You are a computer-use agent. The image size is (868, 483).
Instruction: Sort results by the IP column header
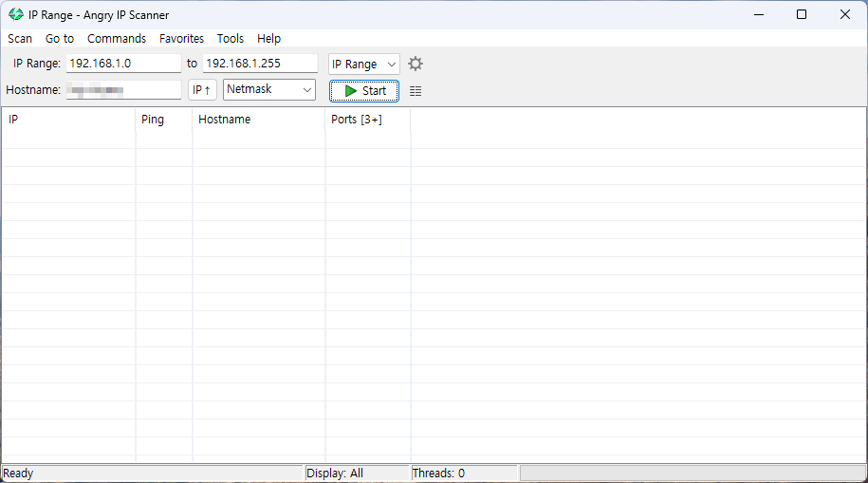68,120
